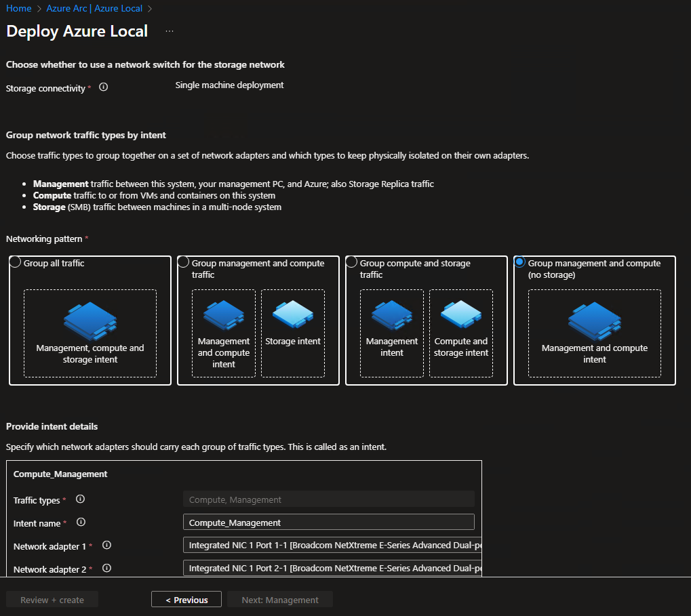Click the Management intent stack icon
The height and width of the screenshot is (616, 691).
point(392,315)
